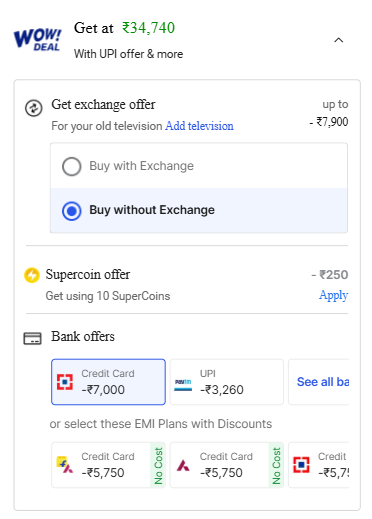Click the Add television link
This screenshot has height=519, width=372.
tap(199, 126)
